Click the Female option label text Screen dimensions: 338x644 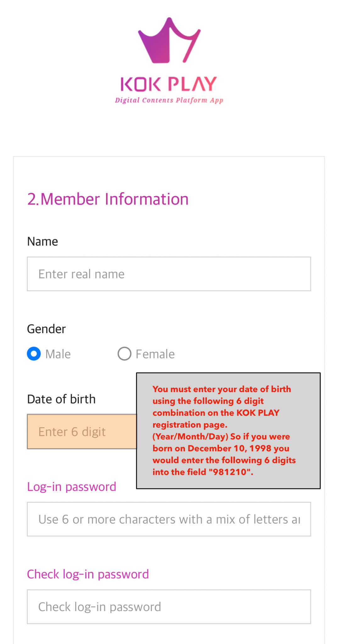coord(155,354)
